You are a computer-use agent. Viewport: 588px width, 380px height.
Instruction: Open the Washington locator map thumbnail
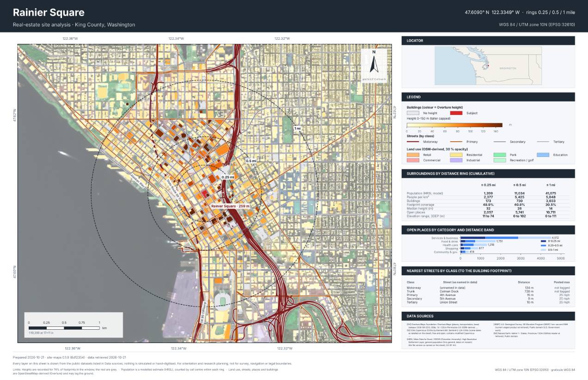pos(488,66)
